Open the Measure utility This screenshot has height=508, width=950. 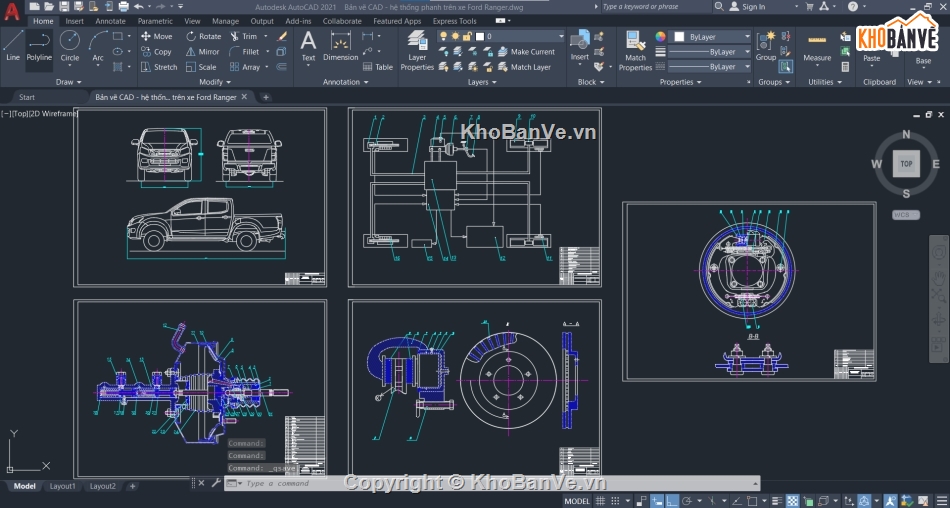817,46
